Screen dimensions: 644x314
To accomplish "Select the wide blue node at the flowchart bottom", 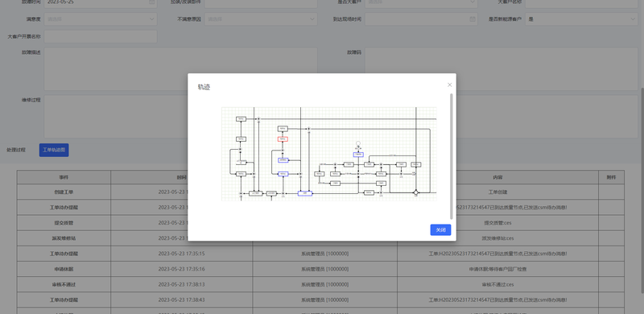I will pyautogui.click(x=305, y=193).
